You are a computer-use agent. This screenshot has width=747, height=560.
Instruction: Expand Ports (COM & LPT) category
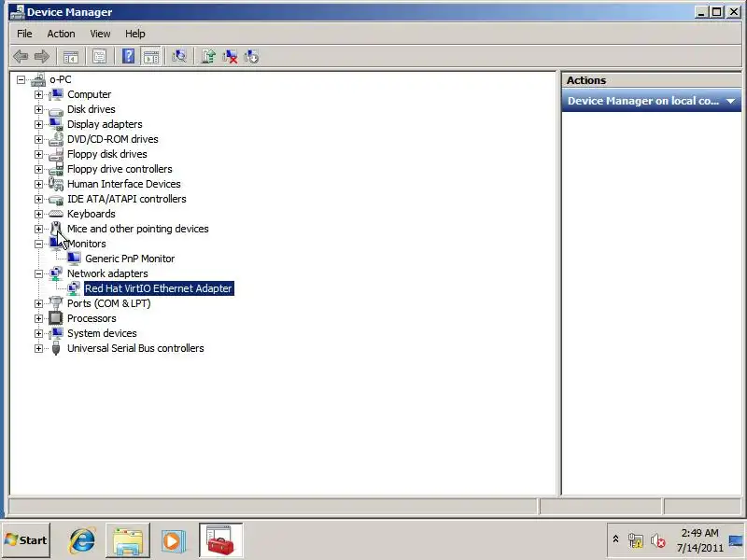click(38, 303)
